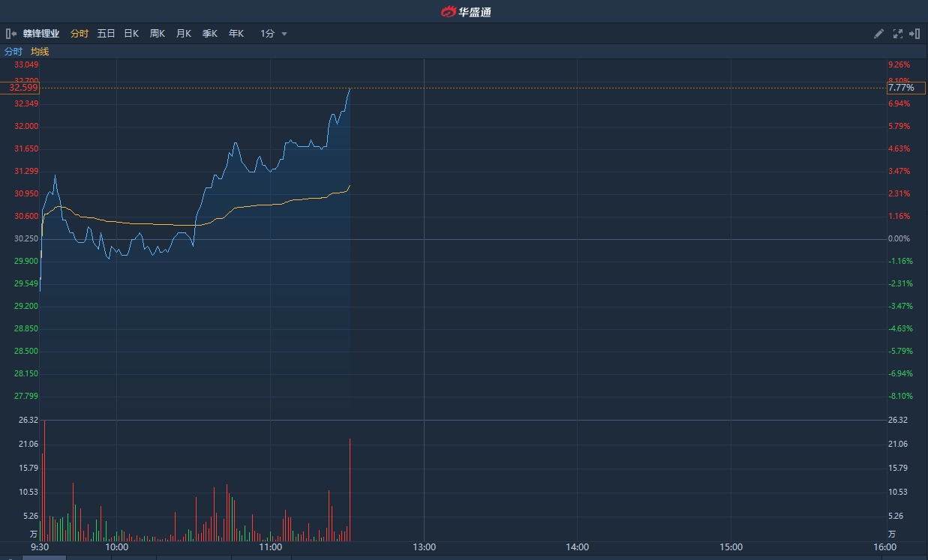Viewport: 928px width, 560px height.
Task: Switch to 五日 five-day view
Action: tap(106, 34)
